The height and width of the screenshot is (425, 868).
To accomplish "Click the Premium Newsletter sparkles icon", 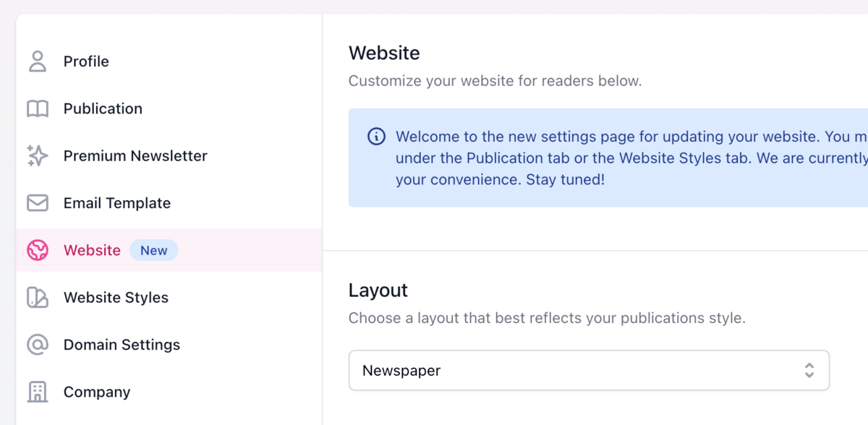I will click(37, 156).
